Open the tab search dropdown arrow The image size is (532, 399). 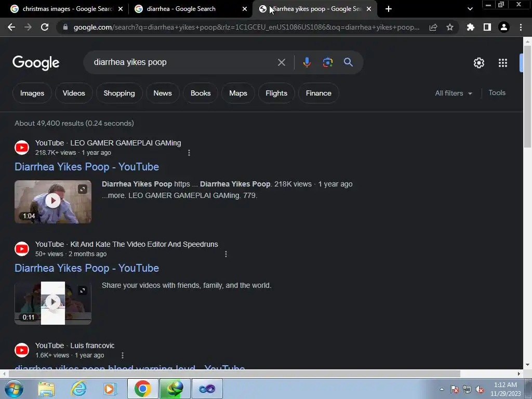click(470, 9)
